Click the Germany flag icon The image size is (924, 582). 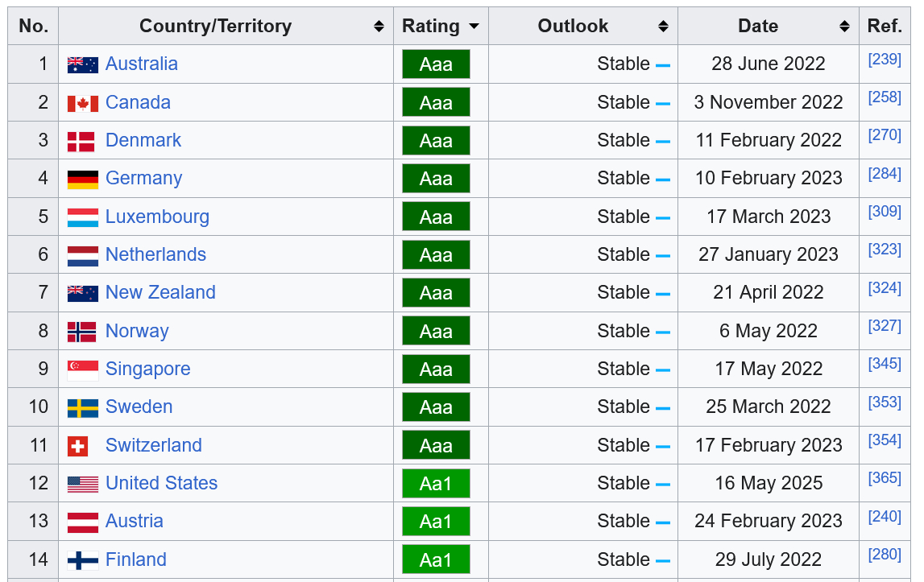[82, 179]
